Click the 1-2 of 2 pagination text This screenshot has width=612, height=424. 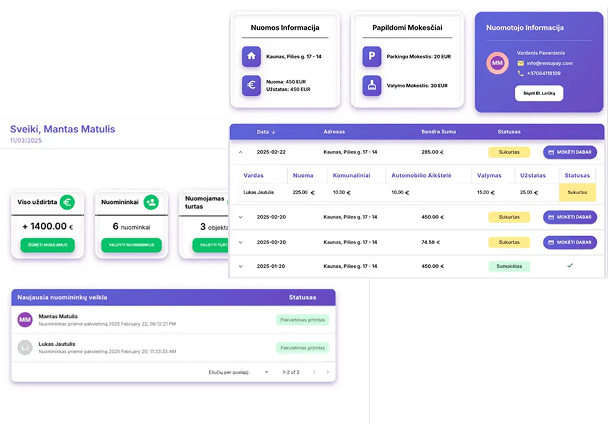291,372
